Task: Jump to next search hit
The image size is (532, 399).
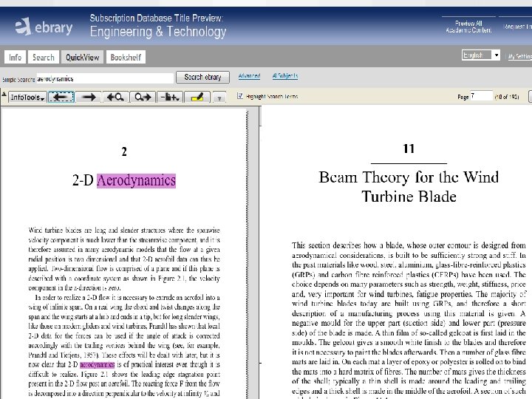Action: 143,97
